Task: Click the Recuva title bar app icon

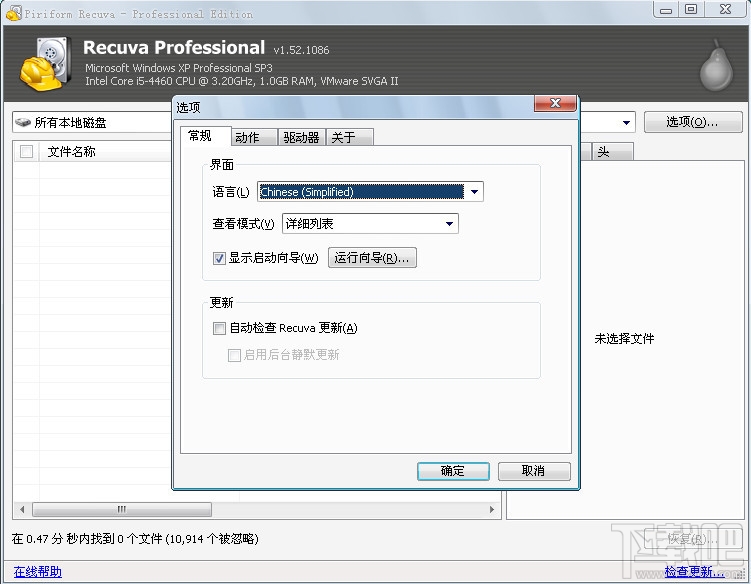Action: coord(13,13)
